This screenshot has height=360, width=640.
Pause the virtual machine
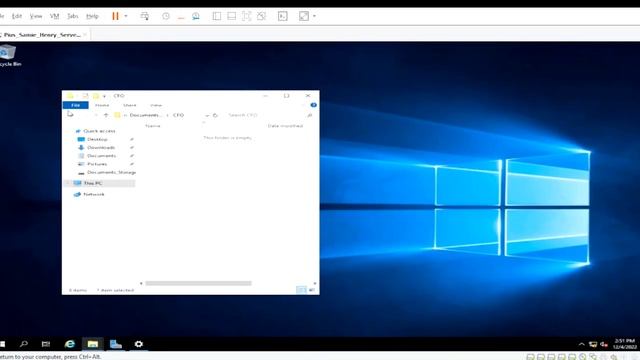tap(116, 16)
